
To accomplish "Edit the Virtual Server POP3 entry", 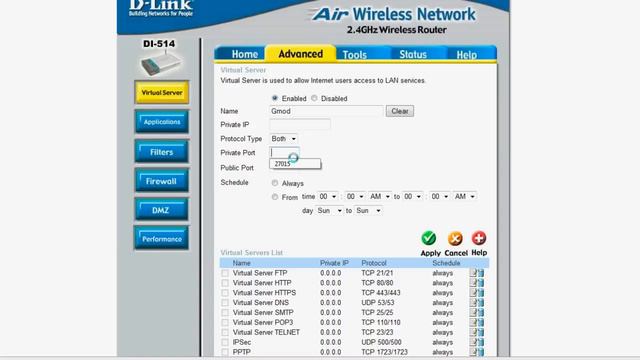I will pyautogui.click(x=473, y=322).
